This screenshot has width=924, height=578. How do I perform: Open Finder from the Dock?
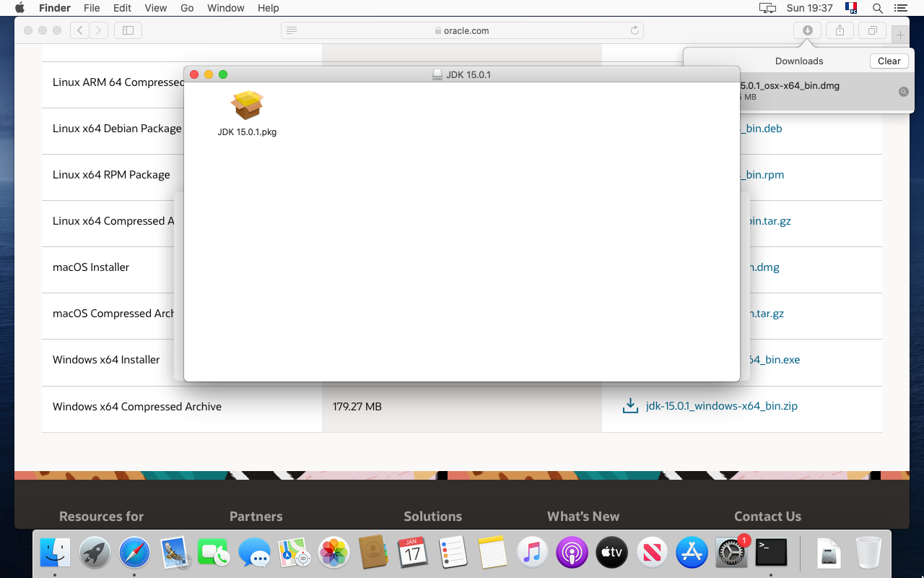pos(55,553)
